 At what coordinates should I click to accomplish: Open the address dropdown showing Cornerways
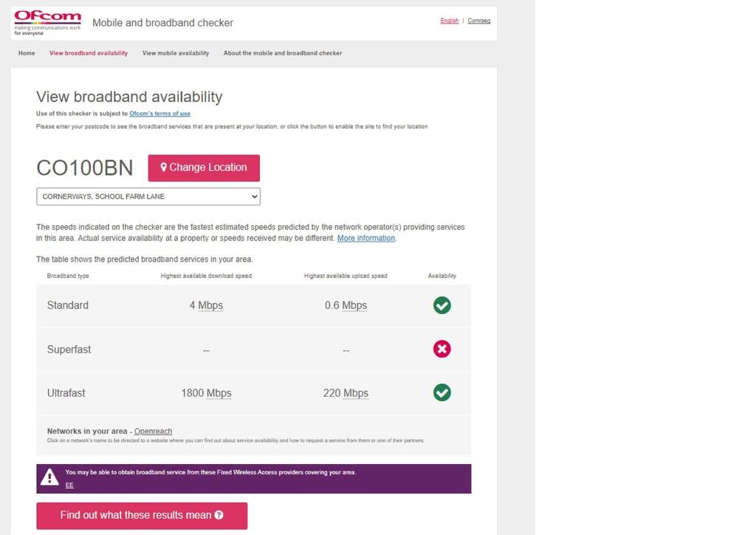click(148, 197)
